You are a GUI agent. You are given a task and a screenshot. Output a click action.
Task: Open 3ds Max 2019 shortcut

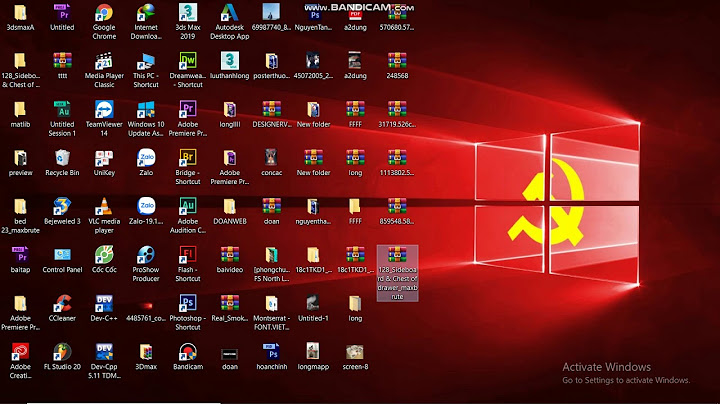tap(188, 13)
